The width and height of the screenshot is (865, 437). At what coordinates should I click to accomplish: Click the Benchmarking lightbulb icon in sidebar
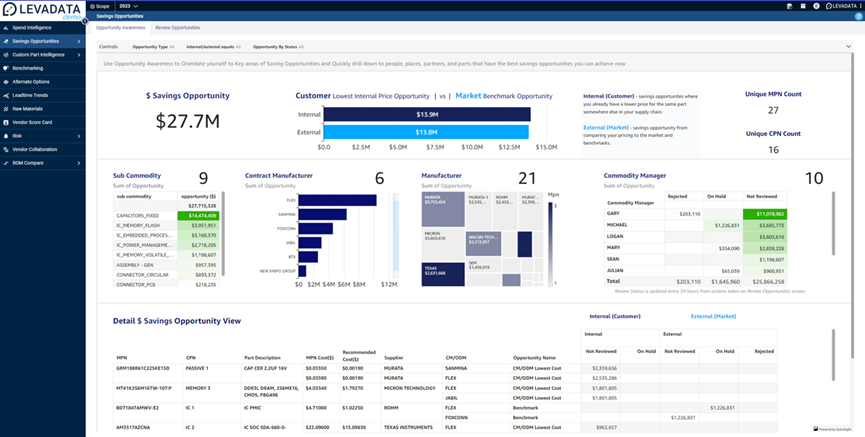pos(6,68)
